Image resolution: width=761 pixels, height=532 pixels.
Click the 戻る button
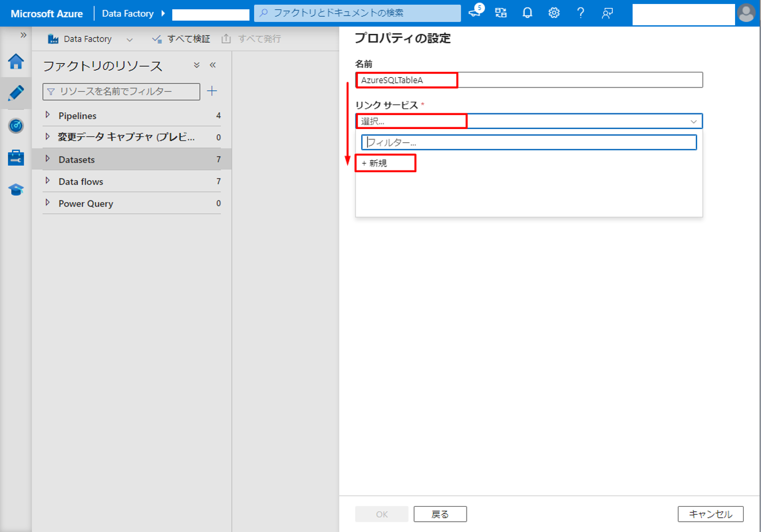point(440,514)
